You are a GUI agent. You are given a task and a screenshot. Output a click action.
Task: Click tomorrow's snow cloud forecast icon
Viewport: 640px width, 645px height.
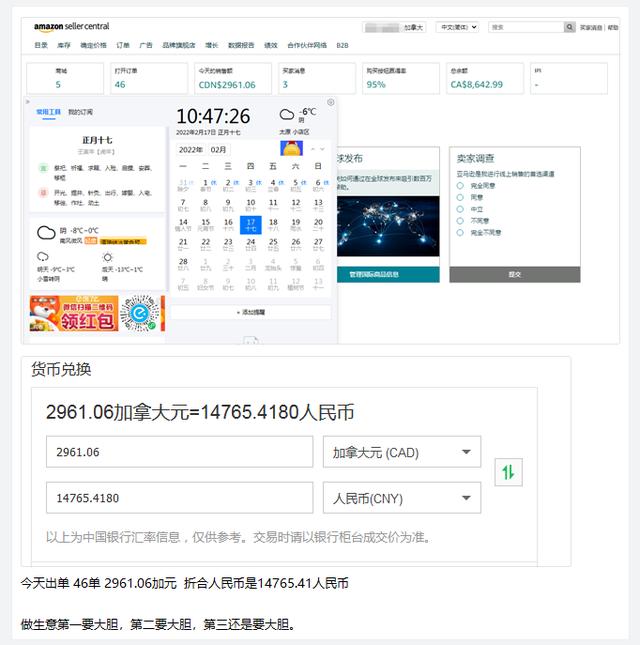click(x=43, y=257)
